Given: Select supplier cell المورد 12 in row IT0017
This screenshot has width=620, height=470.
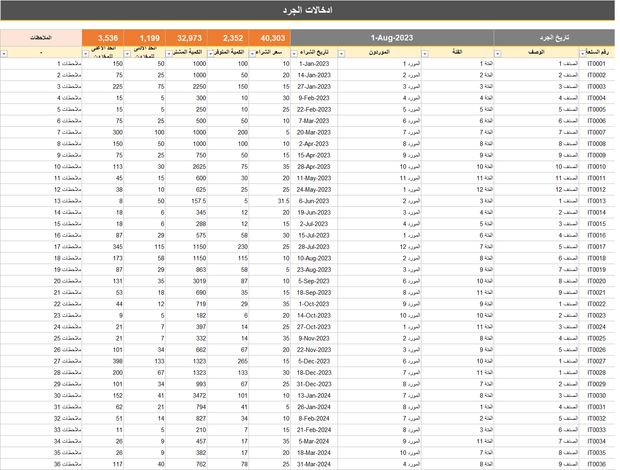Looking at the screenshot, I should coord(379,247).
